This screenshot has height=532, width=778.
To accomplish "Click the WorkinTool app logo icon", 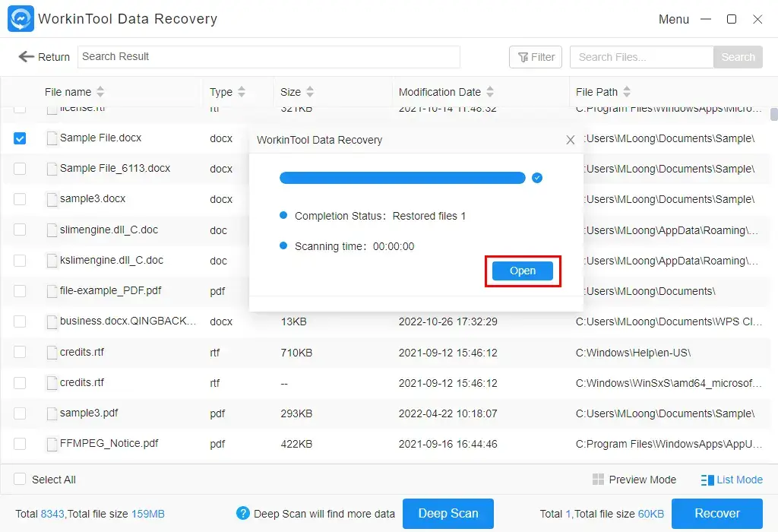I will tap(21, 19).
